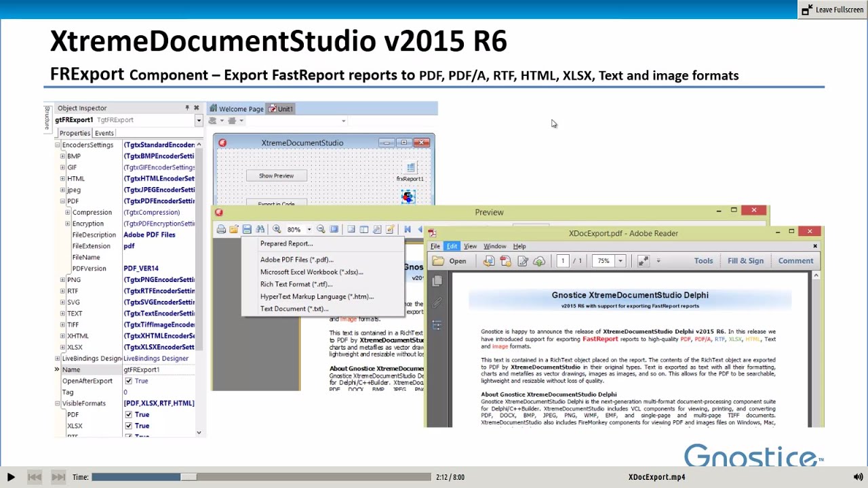Open the 75% zoom dropdown in Adobe Reader
This screenshot has width=868, height=488.
tap(620, 261)
